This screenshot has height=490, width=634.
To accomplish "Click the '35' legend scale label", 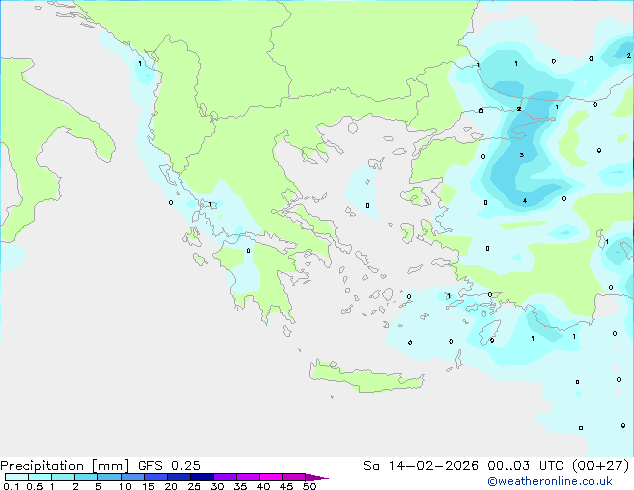I will (x=240, y=486).
